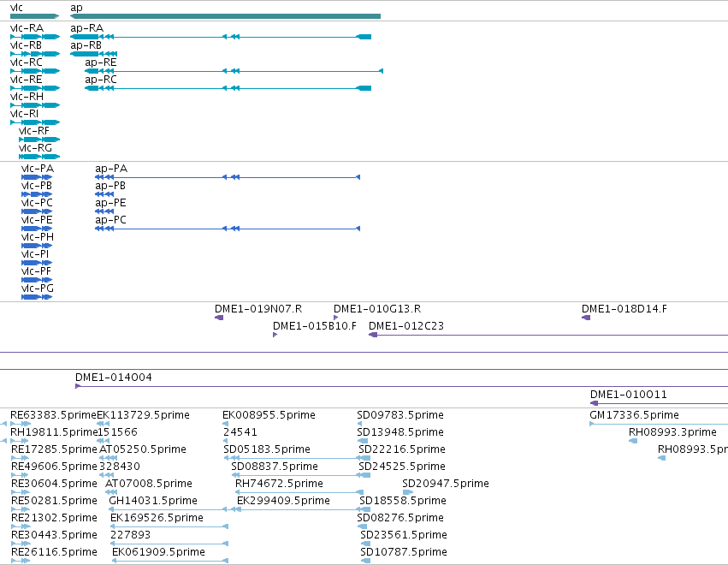The image size is (728, 565).
Task: Select the ap-RC transcript label
Action: tap(101, 80)
